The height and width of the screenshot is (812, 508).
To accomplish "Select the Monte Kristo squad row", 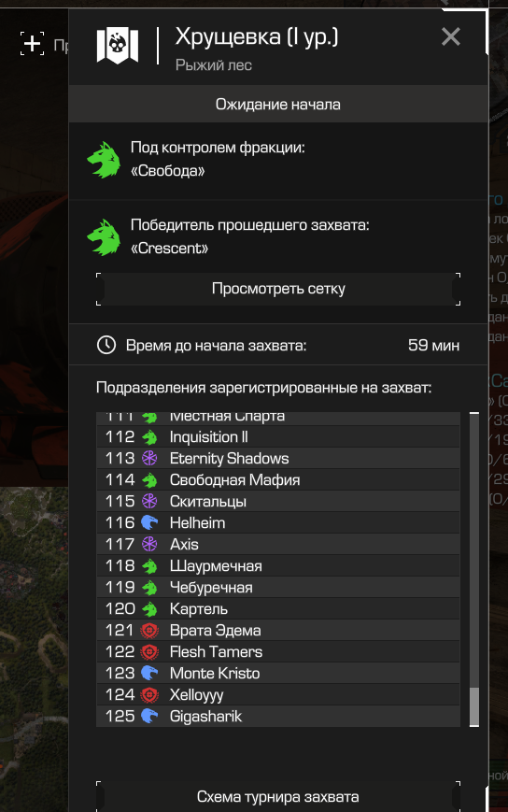I will click(x=278, y=673).
